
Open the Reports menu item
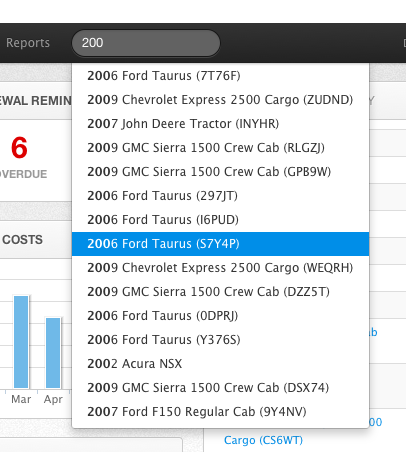(28, 43)
